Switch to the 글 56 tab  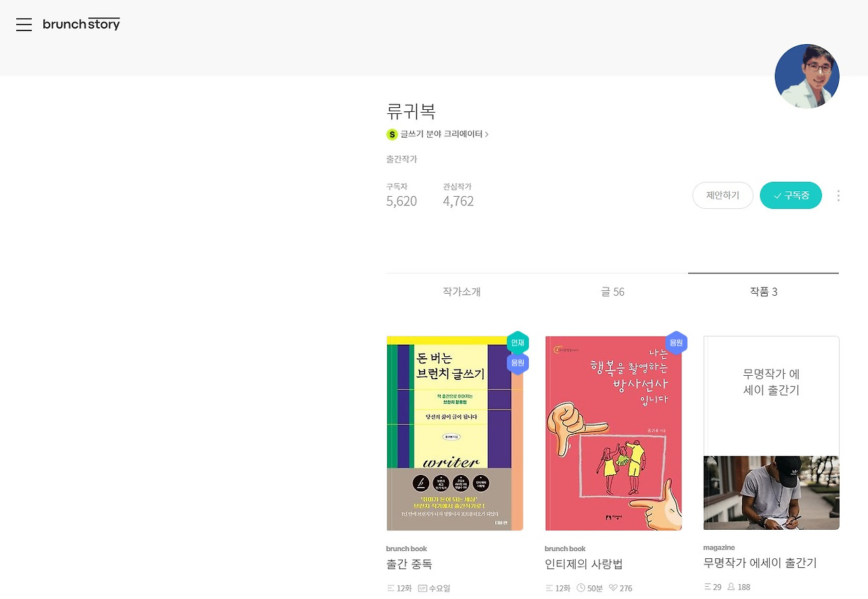pyautogui.click(x=612, y=292)
